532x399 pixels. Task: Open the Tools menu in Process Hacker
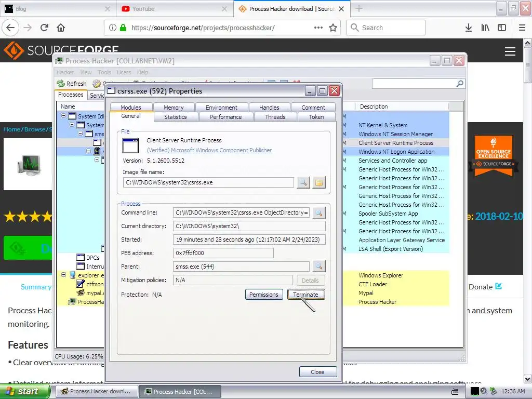point(104,72)
